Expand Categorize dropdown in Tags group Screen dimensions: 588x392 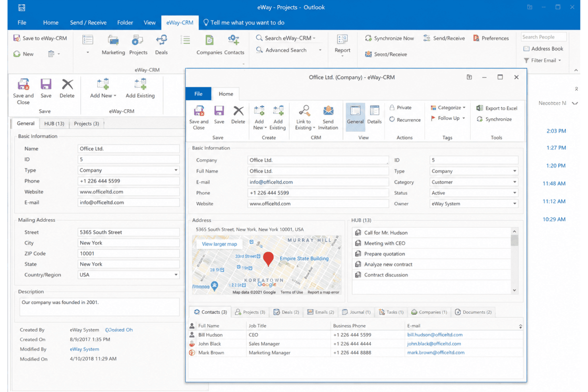tap(448, 108)
